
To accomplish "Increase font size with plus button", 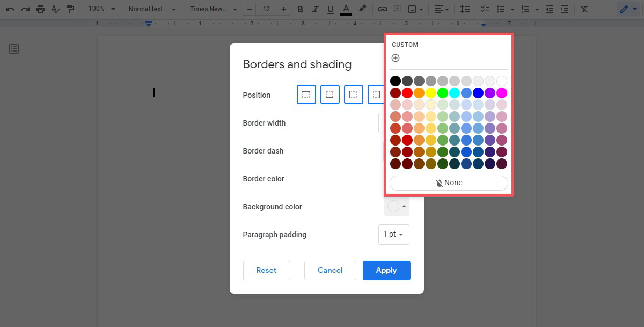I will click(x=284, y=9).
